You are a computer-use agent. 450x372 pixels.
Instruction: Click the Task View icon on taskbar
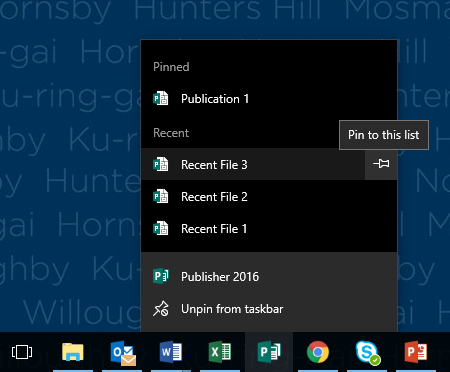click(22, 352)
